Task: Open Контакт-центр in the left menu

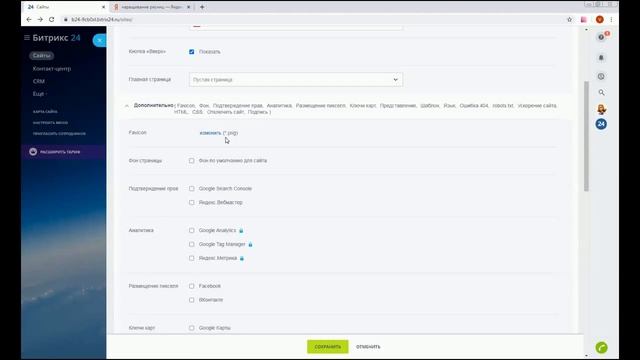Action: pos(52,69)
